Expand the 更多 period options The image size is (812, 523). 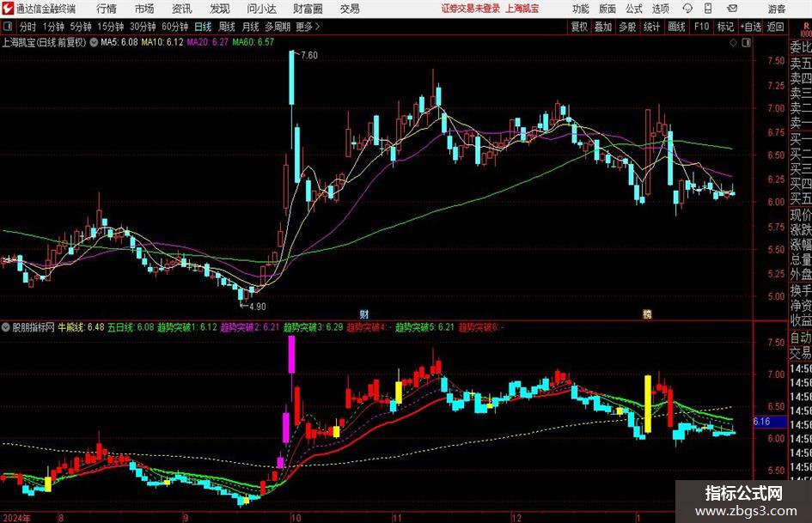tap(308, 27)
